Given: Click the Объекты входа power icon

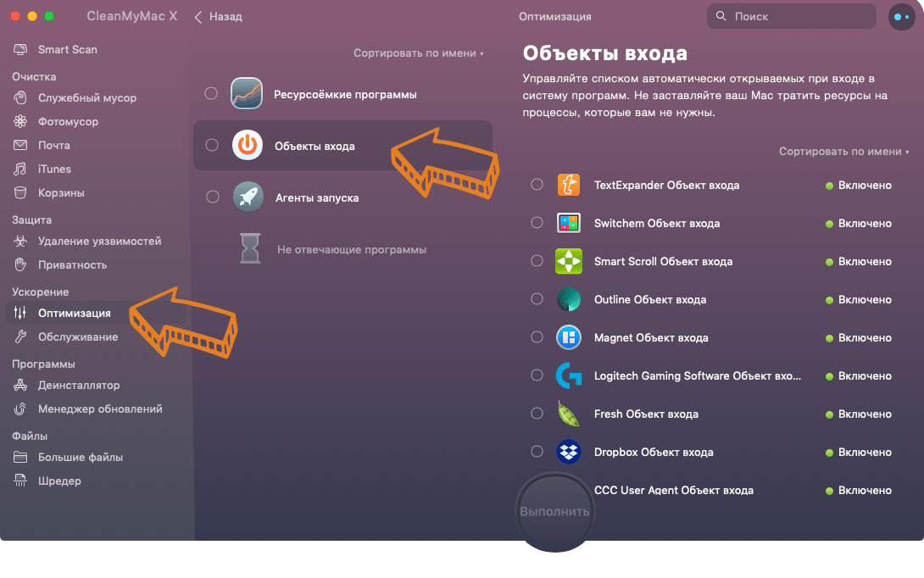Looking at the screenshot, I should coord(248,145).
